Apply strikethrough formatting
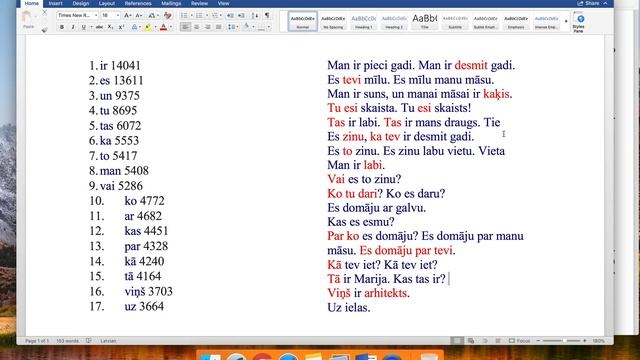The height and width of the screenshot is (360, 640). 99,27
